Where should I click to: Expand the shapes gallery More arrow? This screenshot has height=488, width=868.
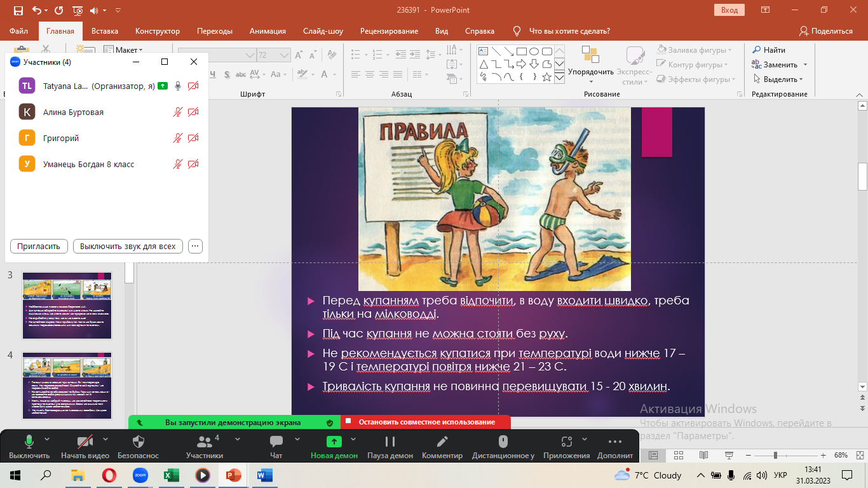[x=559, y=78]
